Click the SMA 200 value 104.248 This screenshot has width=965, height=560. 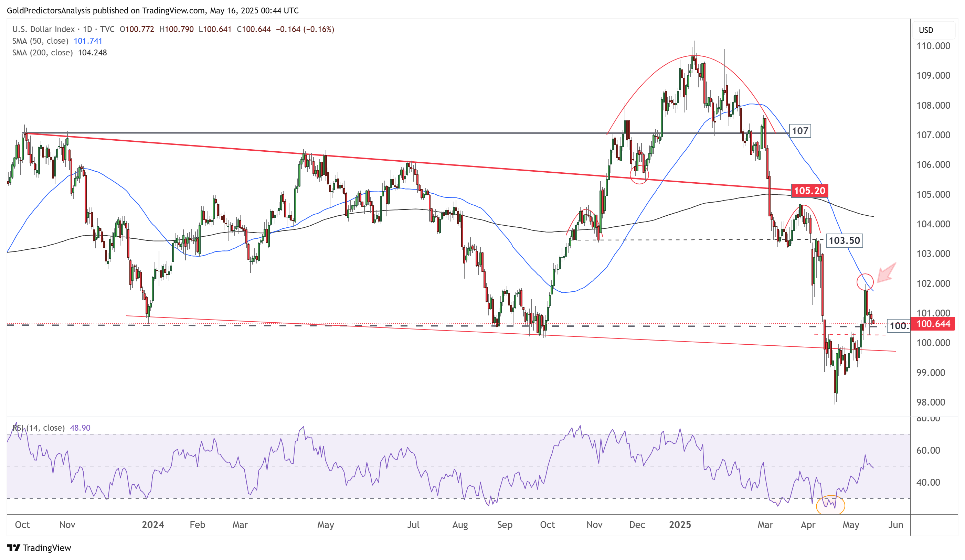tap(92, 52)
